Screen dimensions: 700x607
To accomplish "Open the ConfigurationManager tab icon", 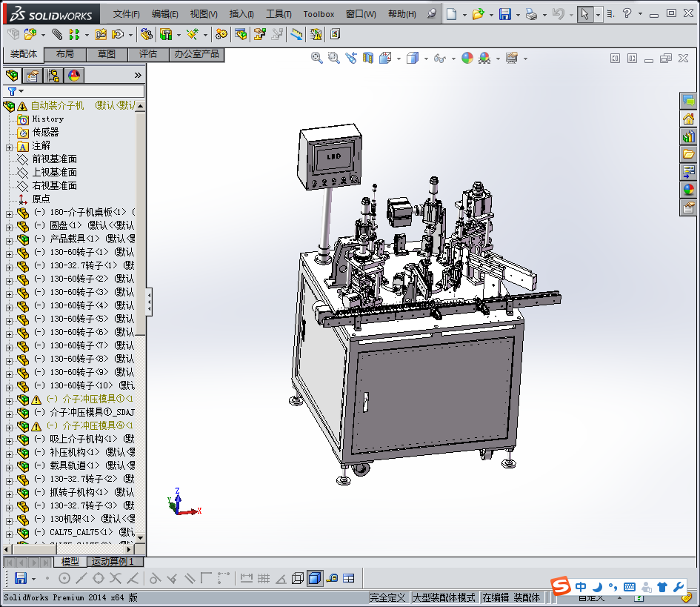I will [53, 76].
